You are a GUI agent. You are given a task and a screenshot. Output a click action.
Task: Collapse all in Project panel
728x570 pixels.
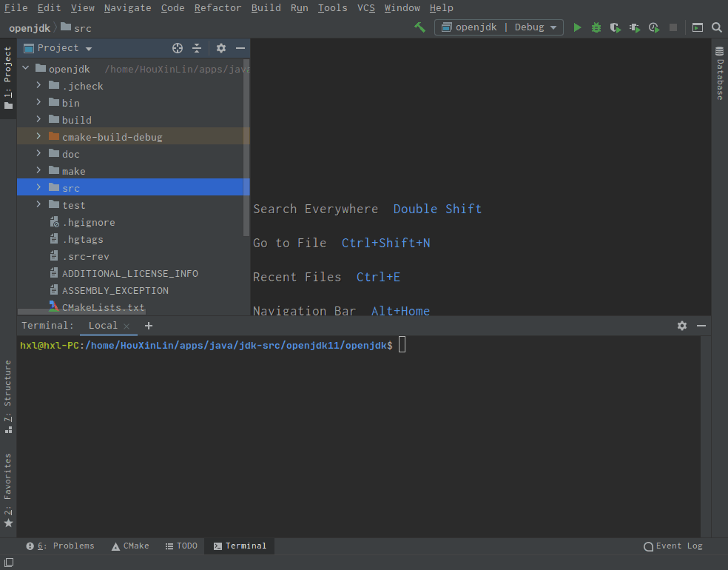click(197, 48)
